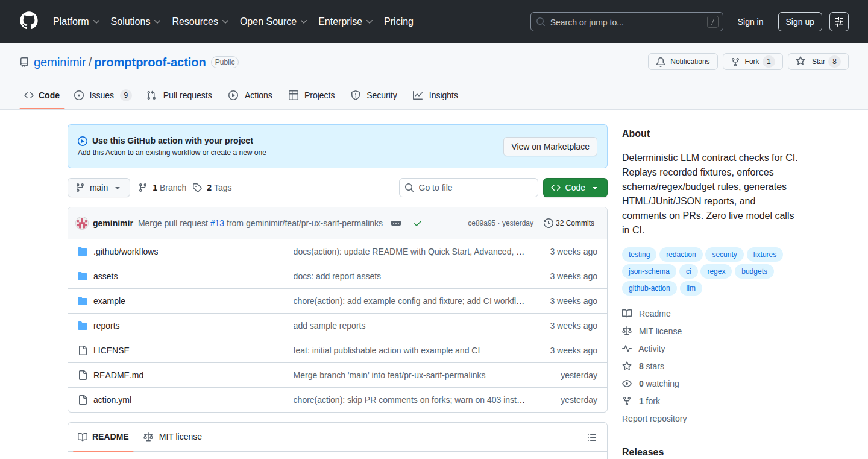The image size is (868, 459).
Task: Switch to the Actions tab
Action: [250, 95]
